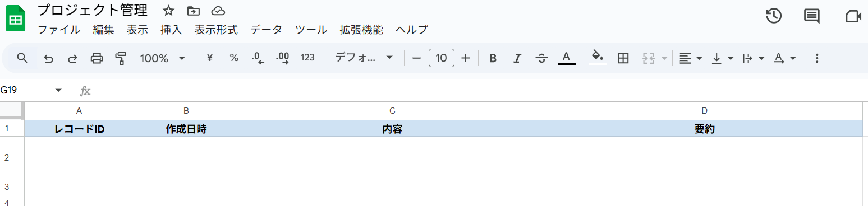This screenshot has width=868, height=206.
Task: Undo the last action
Action: [x=48, y=58]
